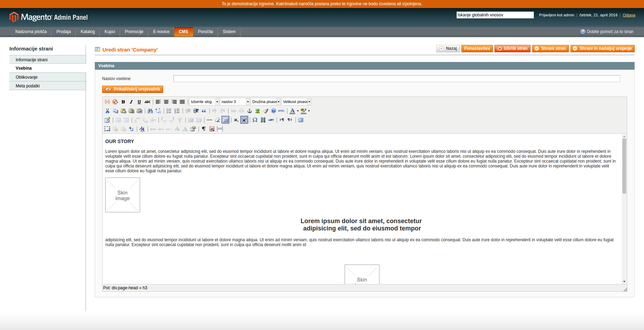Toggle strikethrough formatting
This screenshot has width=644, height=330.
point(147,102)
